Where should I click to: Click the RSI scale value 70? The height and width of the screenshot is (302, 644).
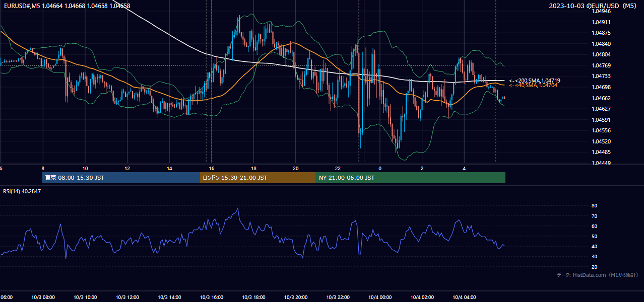pos(594,216)
